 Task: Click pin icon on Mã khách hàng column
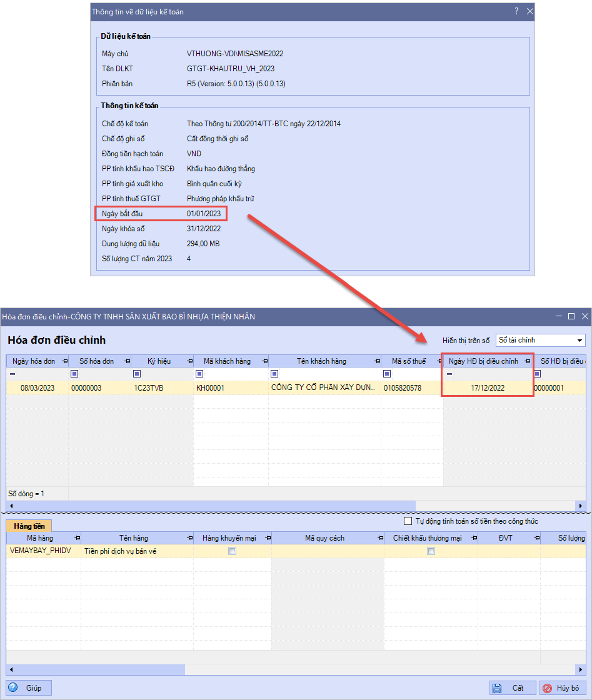pyautogui.click(x=264, y=361)
